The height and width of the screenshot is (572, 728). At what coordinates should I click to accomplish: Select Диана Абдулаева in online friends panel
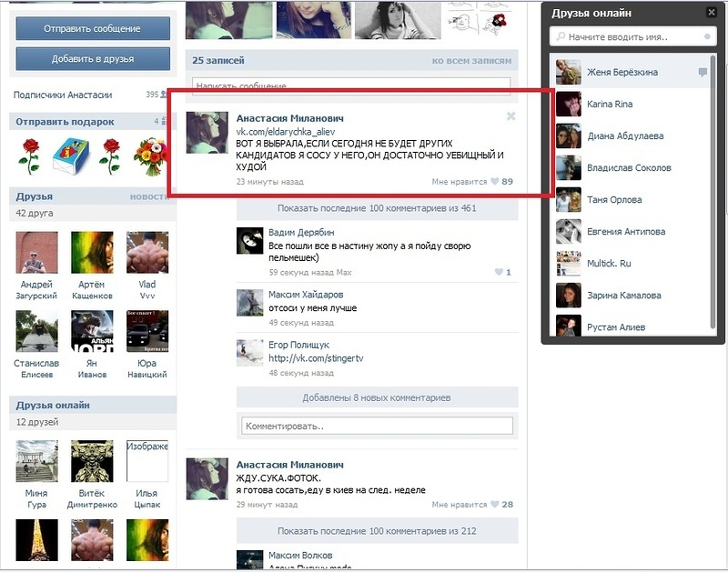631,135
